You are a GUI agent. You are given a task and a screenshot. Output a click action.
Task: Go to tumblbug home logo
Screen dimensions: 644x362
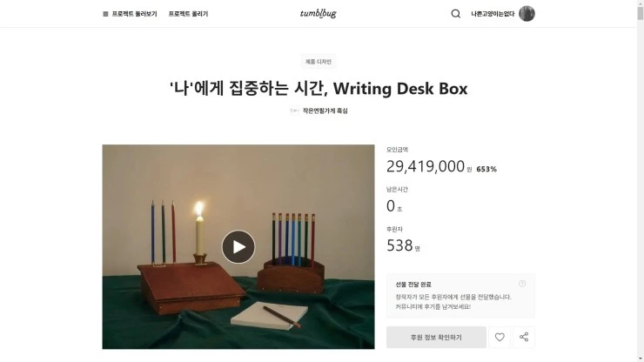[319, 14]
